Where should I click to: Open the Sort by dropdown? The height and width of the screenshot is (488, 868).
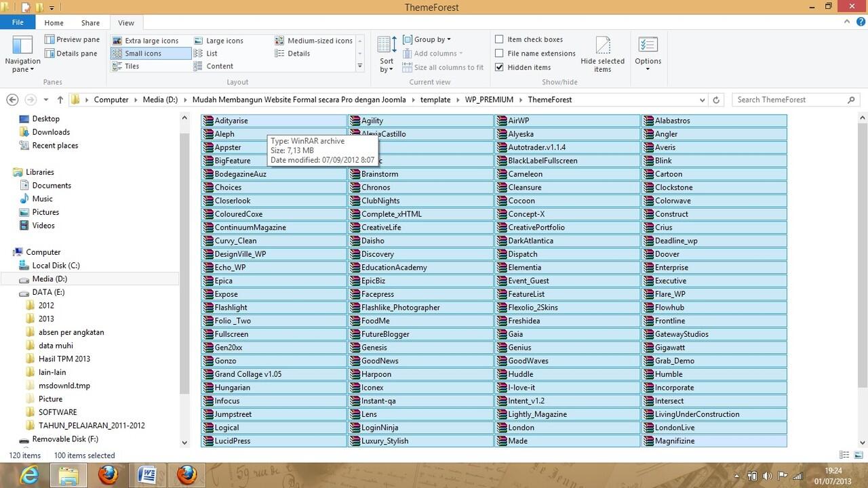[x=387, y=54]
